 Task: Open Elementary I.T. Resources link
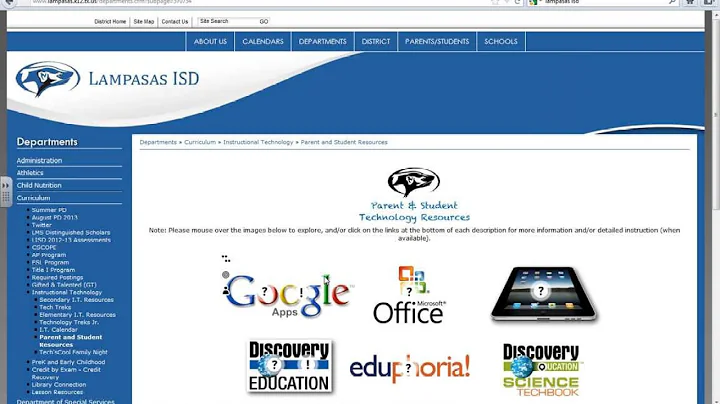[x=78, y=315]
